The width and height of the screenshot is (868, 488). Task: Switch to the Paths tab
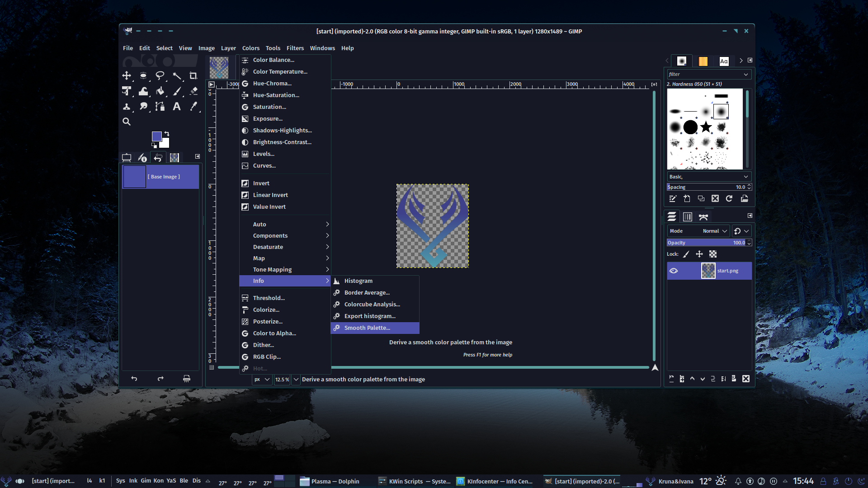point(703,217)
